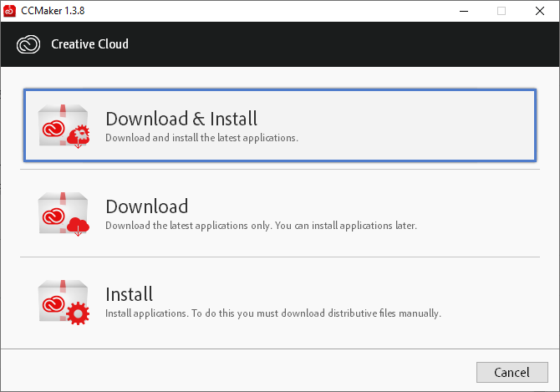The height and width of the screenshot is (392, 560).
Task: Select the Install package icon
Action: 64,302
